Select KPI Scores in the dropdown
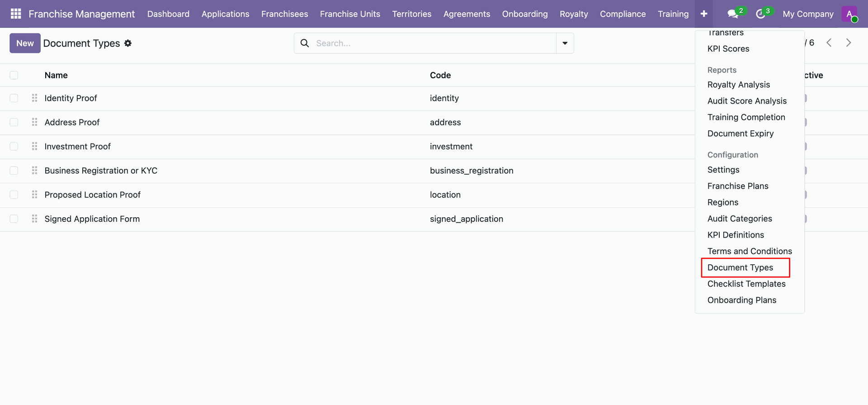868x405 pixels. pyautogui.click(x=728, y=48)
